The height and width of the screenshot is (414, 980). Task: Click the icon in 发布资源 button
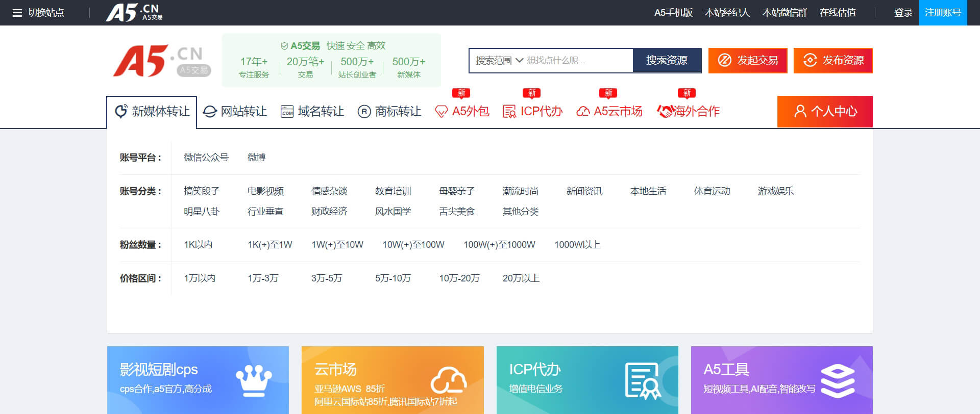(x=810, y=60)
